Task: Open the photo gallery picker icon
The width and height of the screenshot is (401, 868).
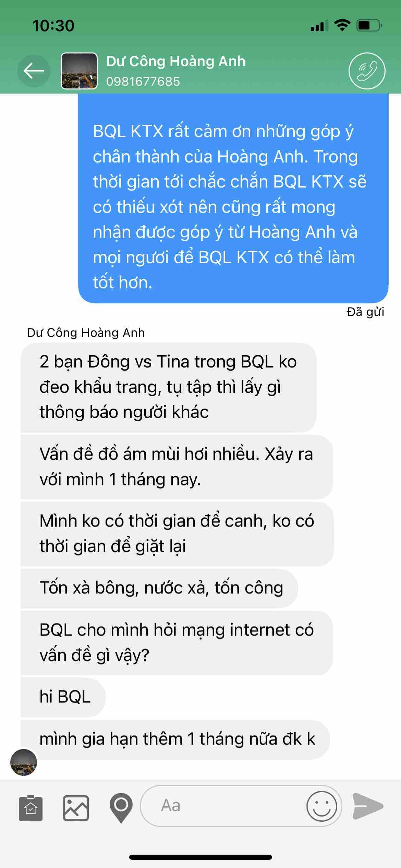Action: pyautogui.click(x=76, y=808)
